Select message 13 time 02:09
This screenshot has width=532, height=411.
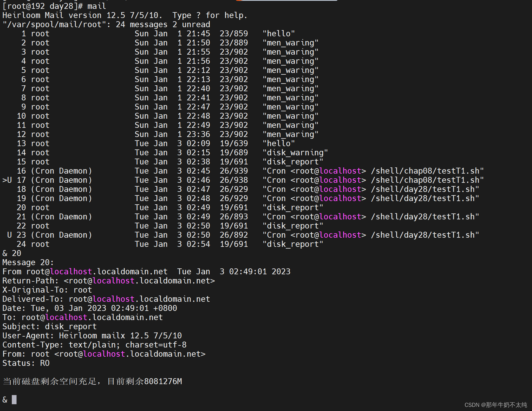pos(198,143)
